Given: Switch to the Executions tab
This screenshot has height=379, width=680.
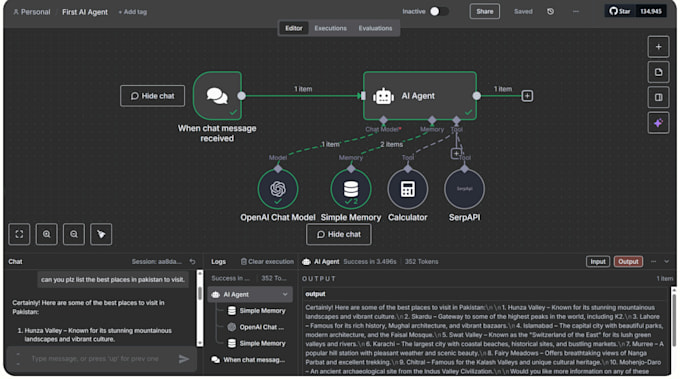Looking at the screenshot, I should tap(330, 28).
